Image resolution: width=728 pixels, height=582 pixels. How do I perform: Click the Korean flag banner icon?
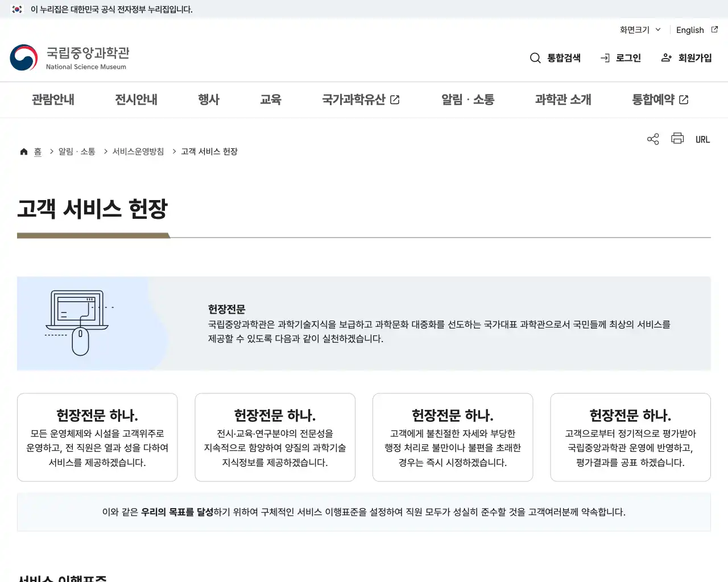click(16, 9)
